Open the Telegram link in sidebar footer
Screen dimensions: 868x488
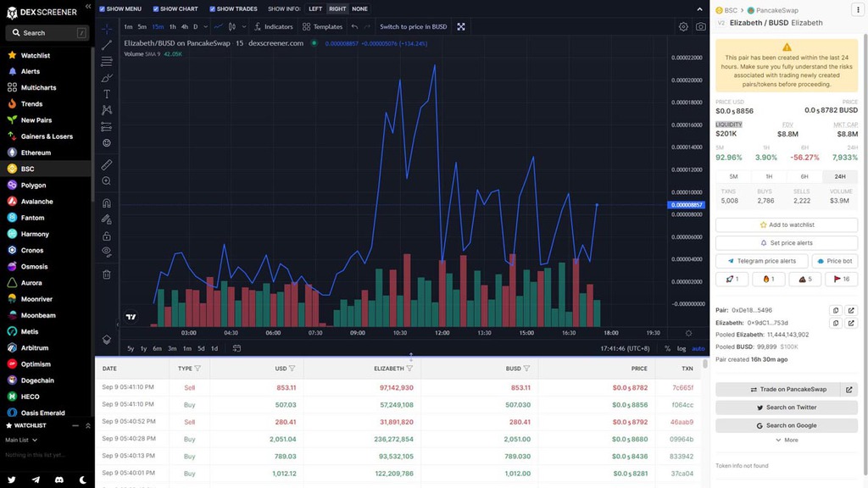[36, 480]
